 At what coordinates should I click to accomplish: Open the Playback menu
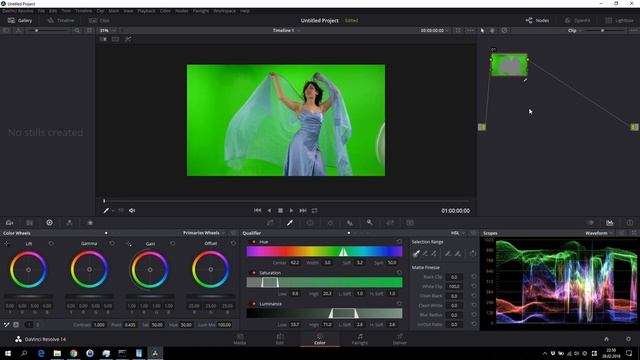[146, 11]
